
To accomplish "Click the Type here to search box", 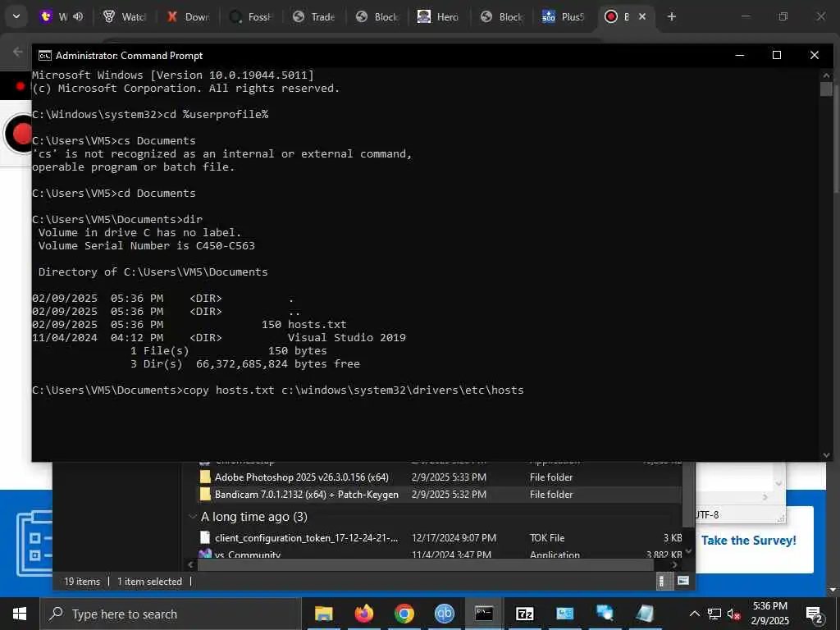I will [171, 614].
